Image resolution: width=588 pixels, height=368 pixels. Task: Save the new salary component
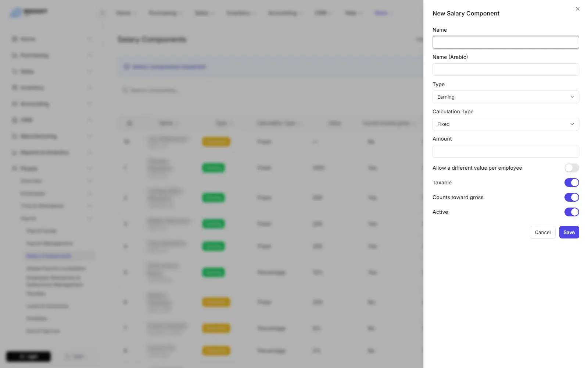click(569, 232)
